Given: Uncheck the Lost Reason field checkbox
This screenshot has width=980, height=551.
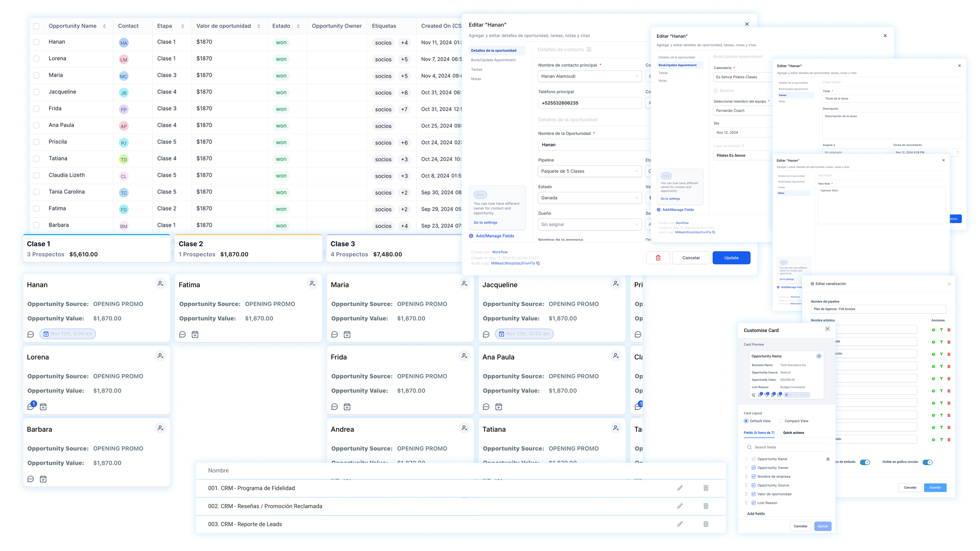Looking at the screenshot, I should [x=753, y=503].
